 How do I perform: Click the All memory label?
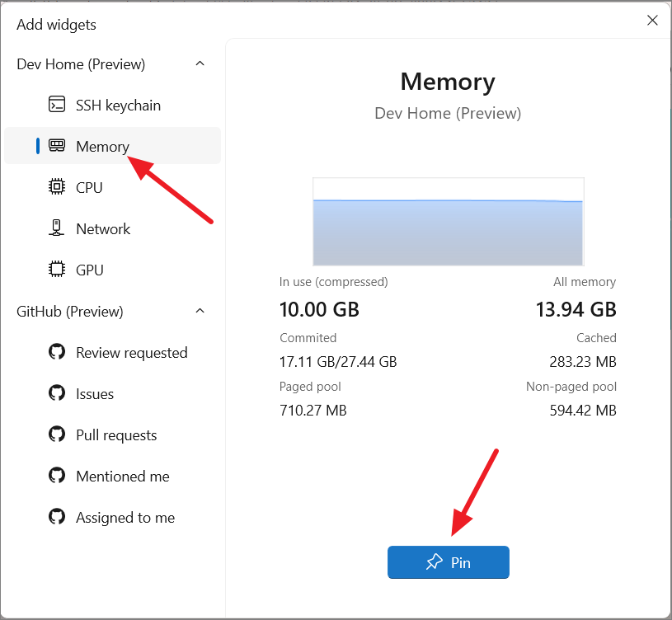(x=585, y=282)
